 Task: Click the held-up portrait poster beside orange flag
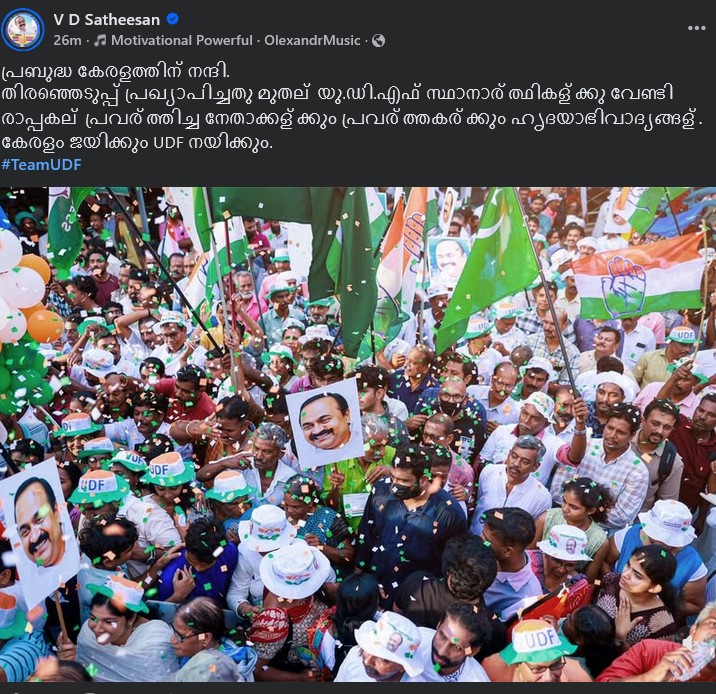(x=449, y=260)
